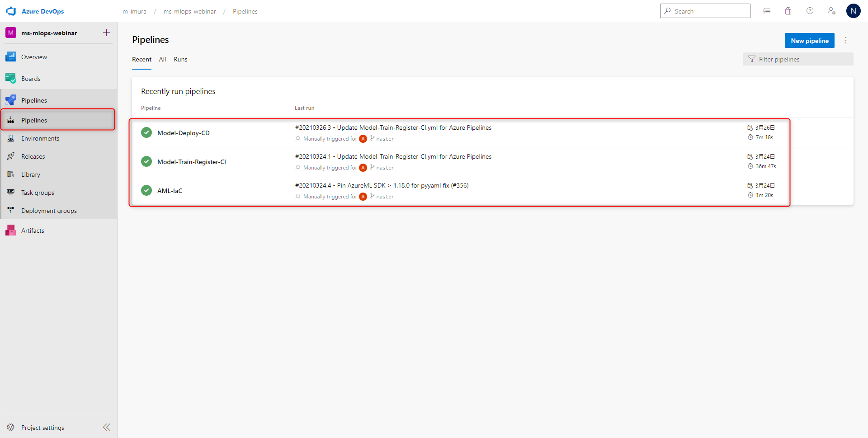868x438 pixels.
Task: Click the m-imura breadcrumb
Action: 134,11
